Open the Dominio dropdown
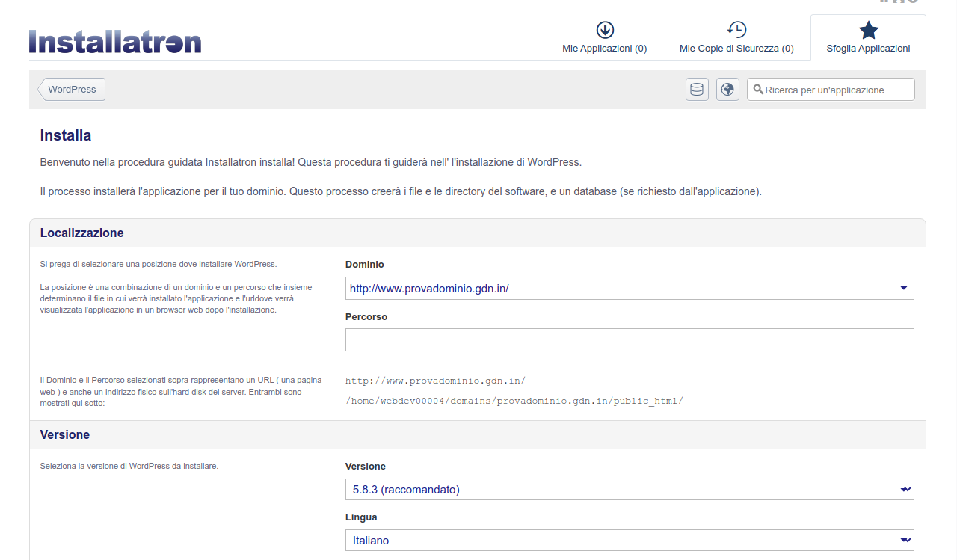Image resolution: width=957 pixels, height=560 pixels. [630, 288]
